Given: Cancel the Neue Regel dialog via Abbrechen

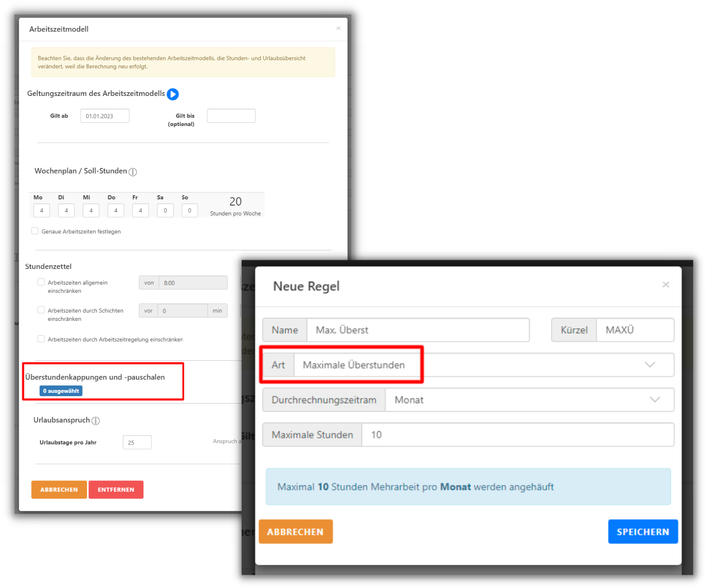Looking at the screenshot, I should 296,531.
